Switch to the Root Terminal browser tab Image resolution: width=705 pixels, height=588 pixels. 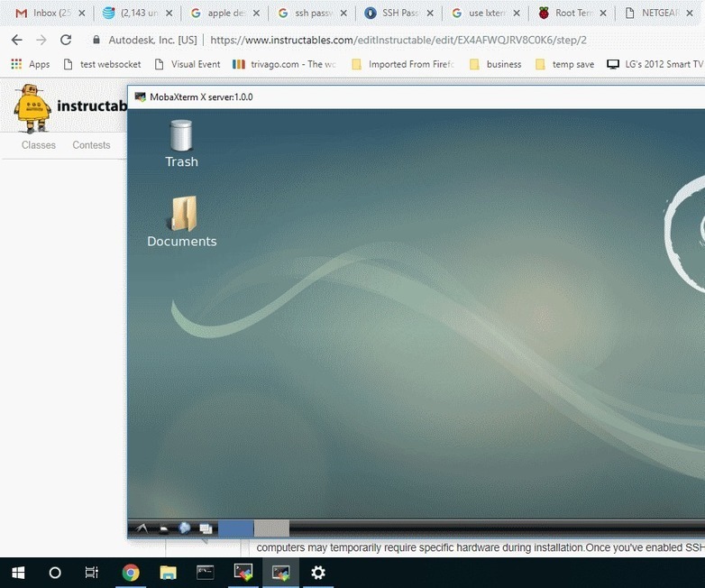point(568,14)
